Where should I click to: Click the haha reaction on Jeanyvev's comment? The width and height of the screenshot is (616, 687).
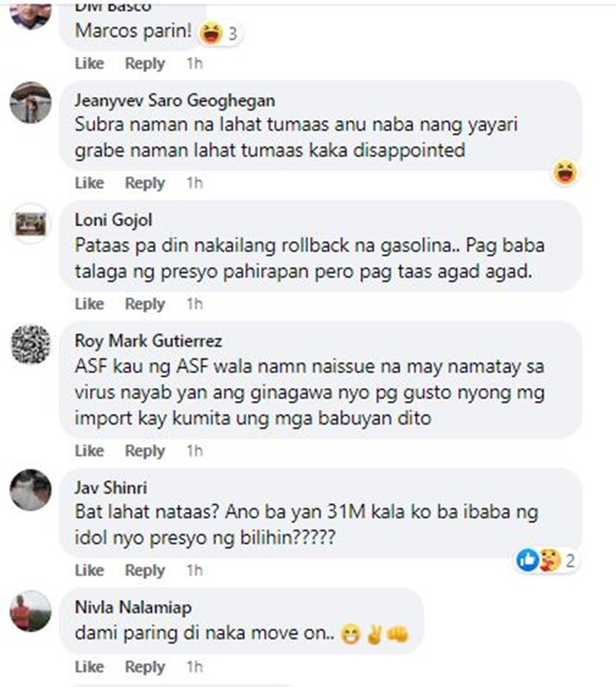[x=565, y=173]
